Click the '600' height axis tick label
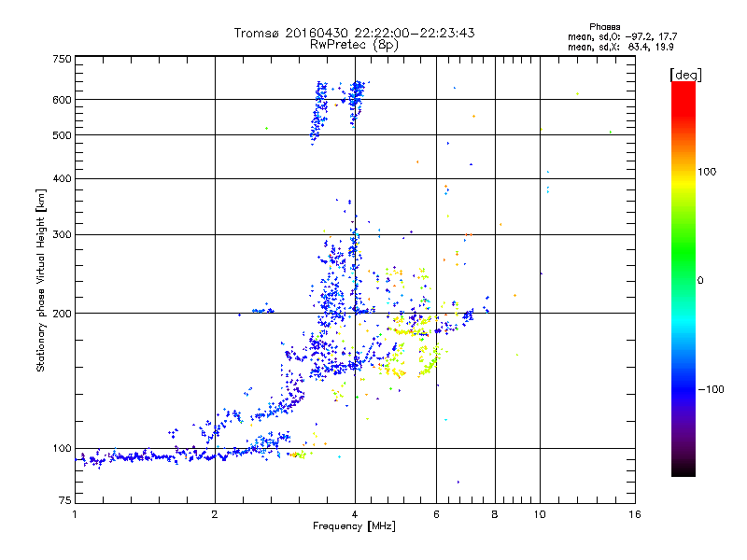This screenshot has height=560, width=747. tap(62, 100)
